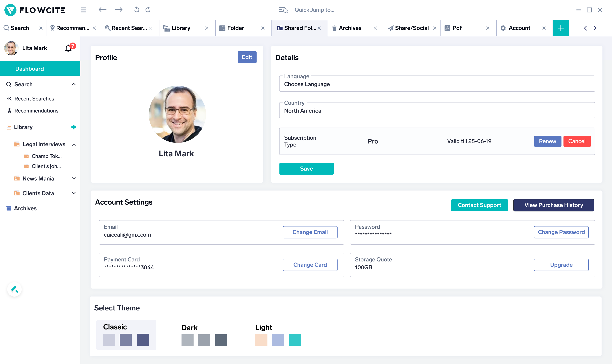The width and height of the screenshot is (612, 364).
Task: Add a new tab with plus button
Action: [x=560, y=28]
